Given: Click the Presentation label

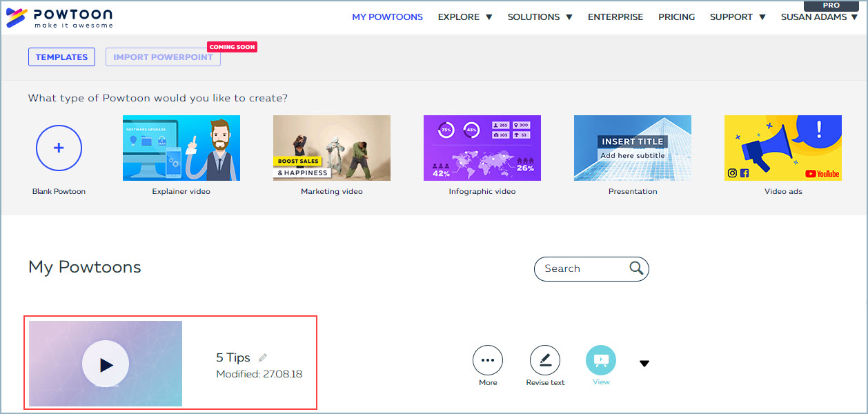Looking at the screenshot, I should coord(633,191).
